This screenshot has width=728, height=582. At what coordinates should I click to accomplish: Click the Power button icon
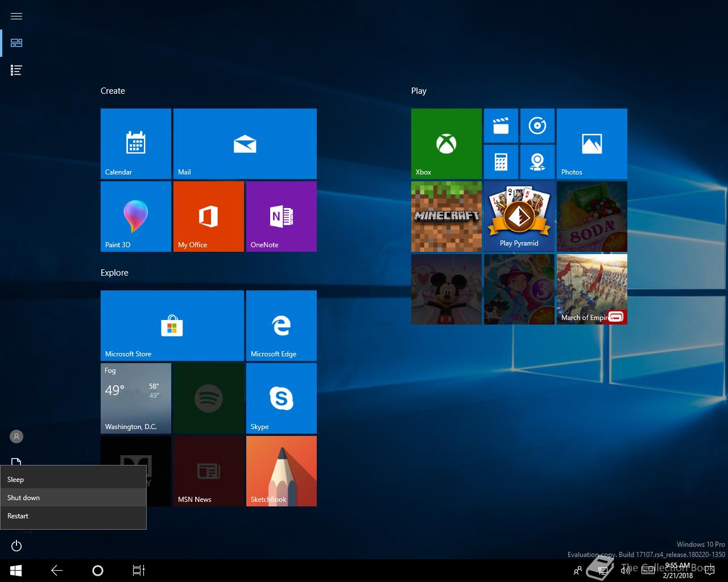16,546
